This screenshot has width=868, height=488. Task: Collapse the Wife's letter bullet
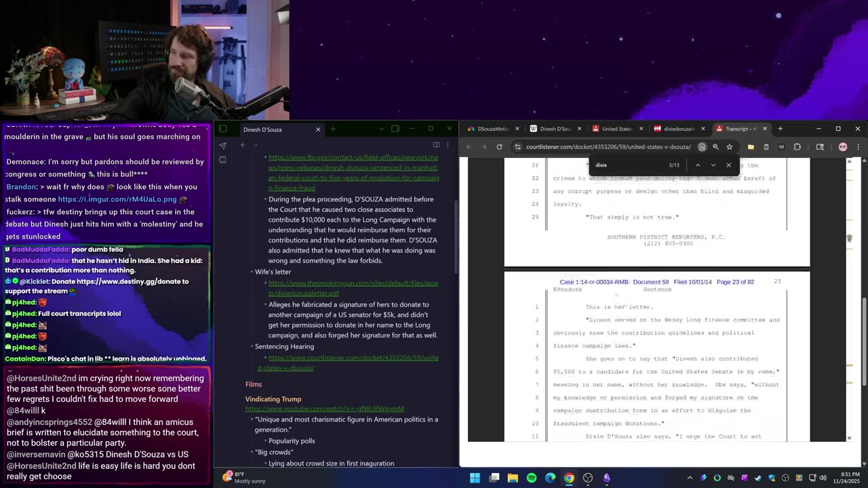point(252,272)
